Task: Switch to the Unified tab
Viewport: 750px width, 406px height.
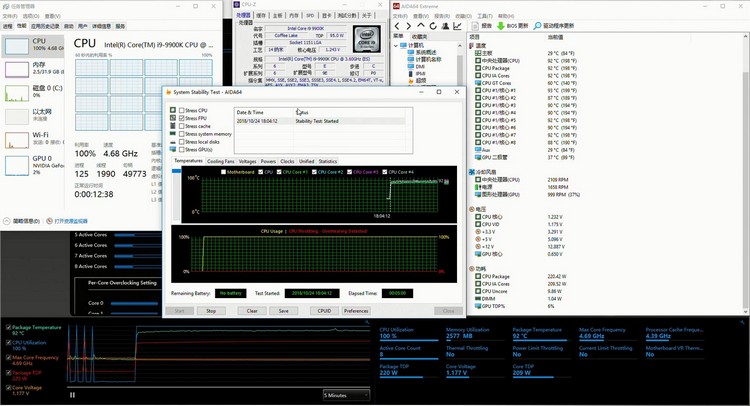Action: pos(307,161)
